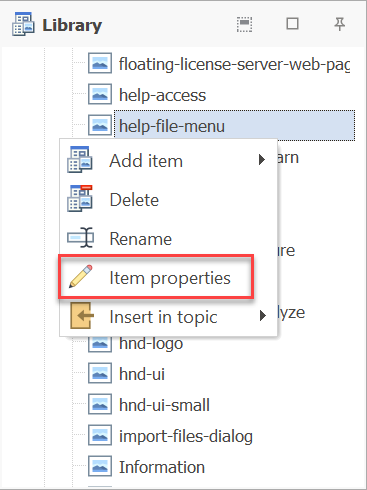Click the auto-hide panel icon in Library header
Screen dimensions: 367x490
tap(244, 24)
